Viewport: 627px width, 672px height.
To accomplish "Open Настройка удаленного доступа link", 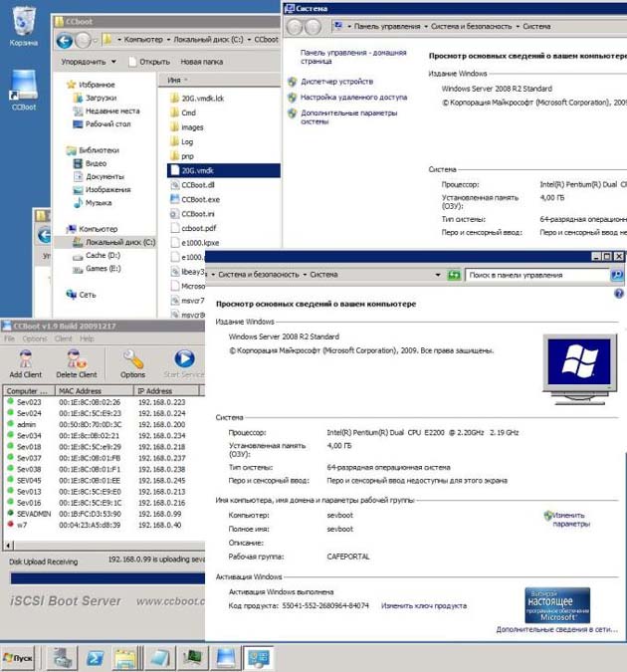I will 353,98.
